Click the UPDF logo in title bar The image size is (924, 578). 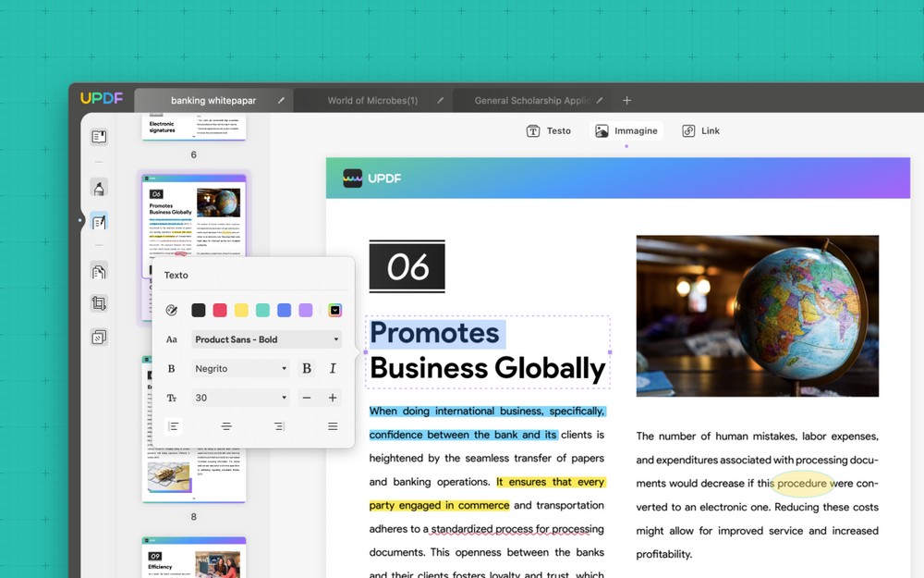point(102,99)
